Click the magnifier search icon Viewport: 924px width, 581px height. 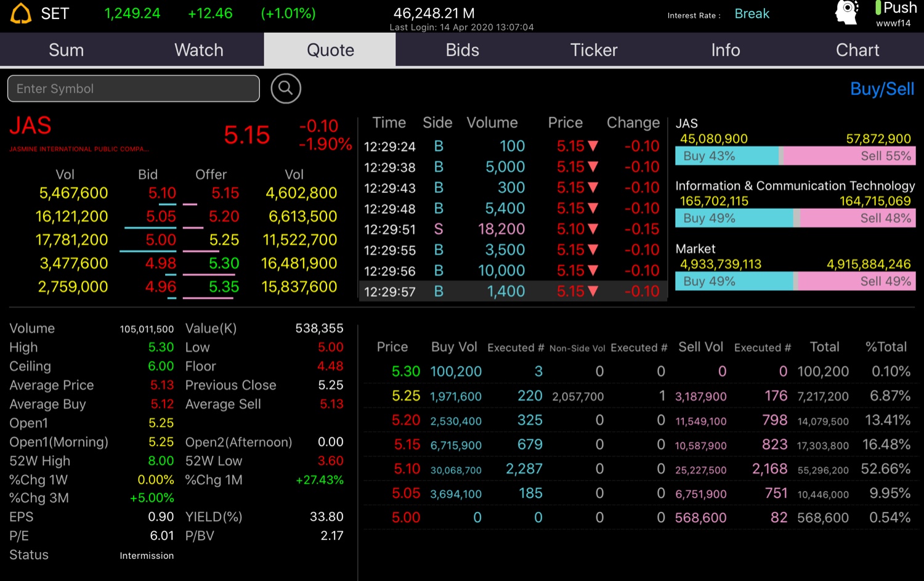[286, 89]
